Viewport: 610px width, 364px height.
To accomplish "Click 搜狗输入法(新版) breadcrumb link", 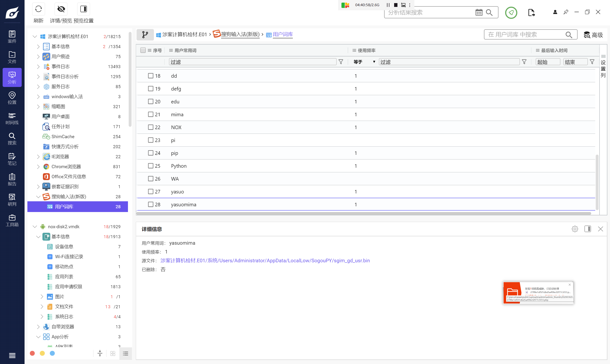I will pos(240,34).
